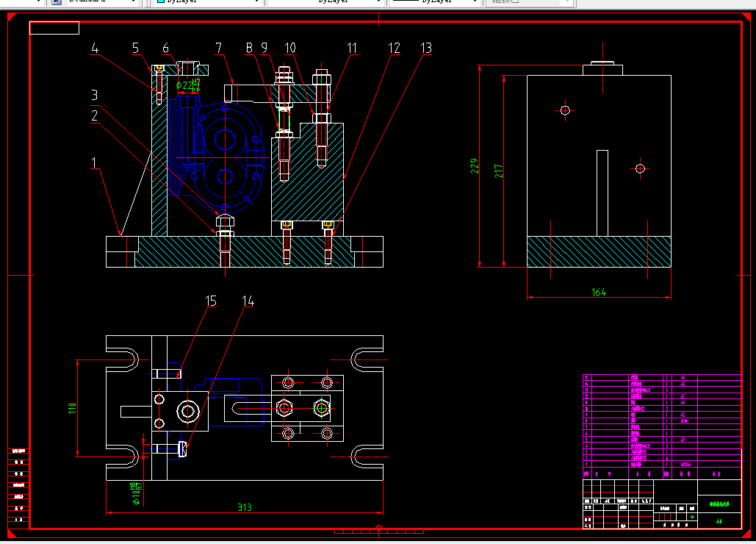Select leader label 7 in front view
The width and height of the screenshot is (756, 544).
[219, 49]
